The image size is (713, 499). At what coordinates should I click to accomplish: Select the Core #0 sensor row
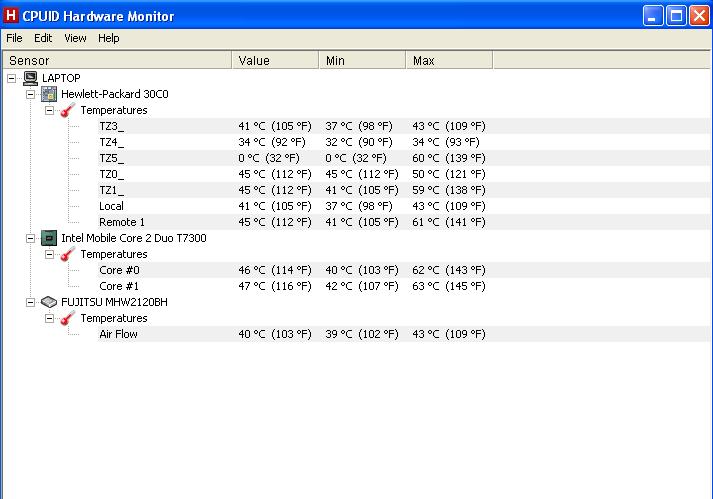(x=403, y=270)
